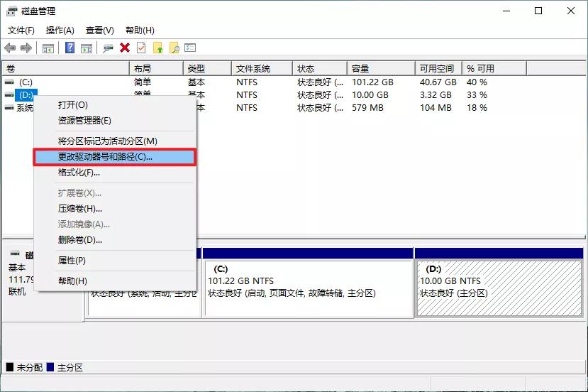
Task: Click the connect disk drive toolbar icon
Action: click(x=109, y=48)
